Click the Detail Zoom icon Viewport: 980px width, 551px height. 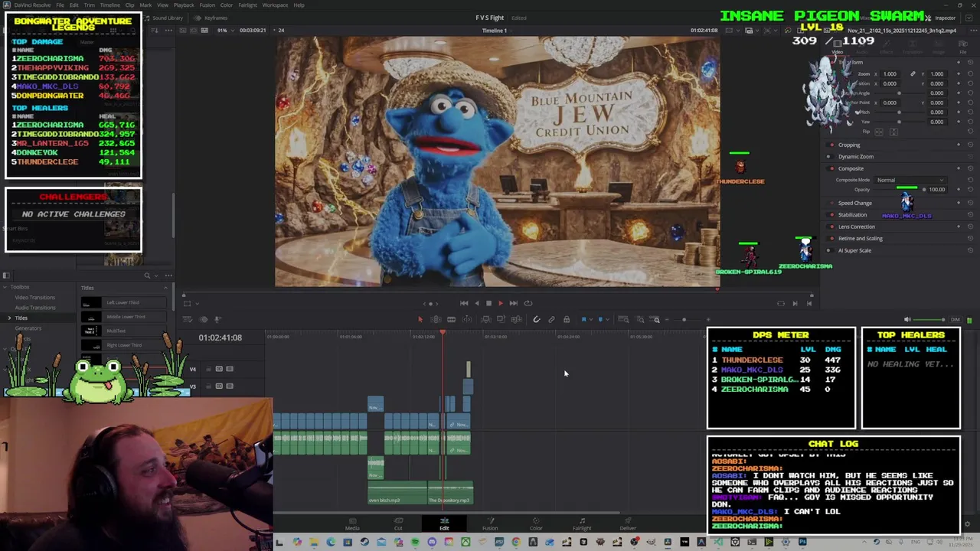click(640, 320)
